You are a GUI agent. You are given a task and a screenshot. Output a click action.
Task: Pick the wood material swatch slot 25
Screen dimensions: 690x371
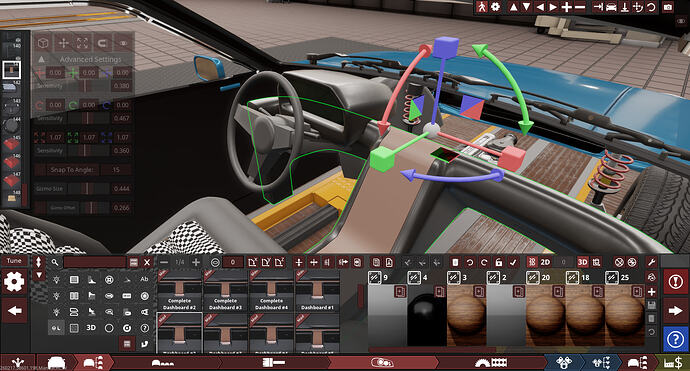pyautogui.click(x=624, y=315)
